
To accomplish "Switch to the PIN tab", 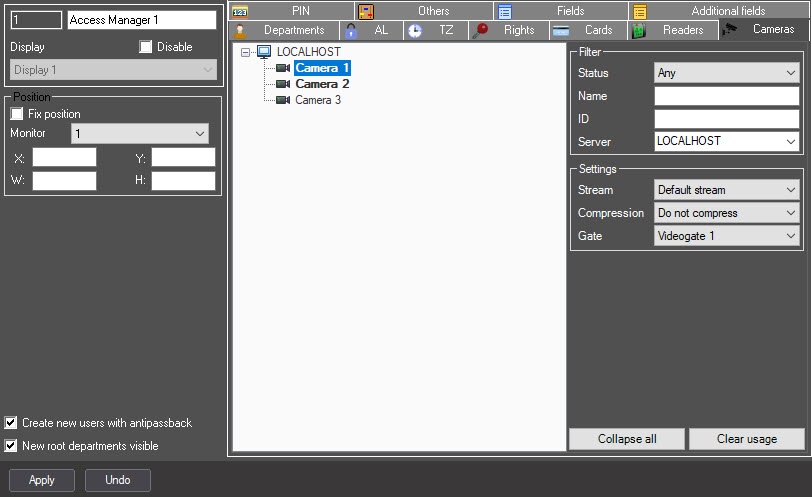I will 292,10.
